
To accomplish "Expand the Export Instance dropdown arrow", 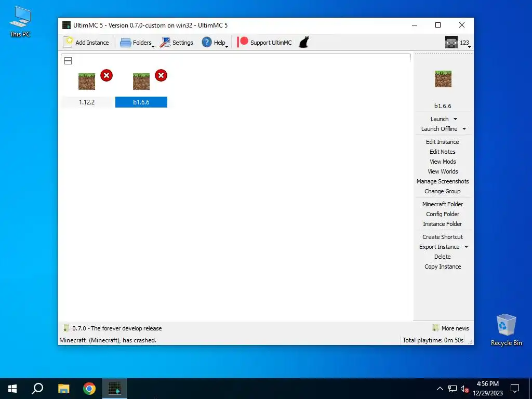I will point(466,247).
